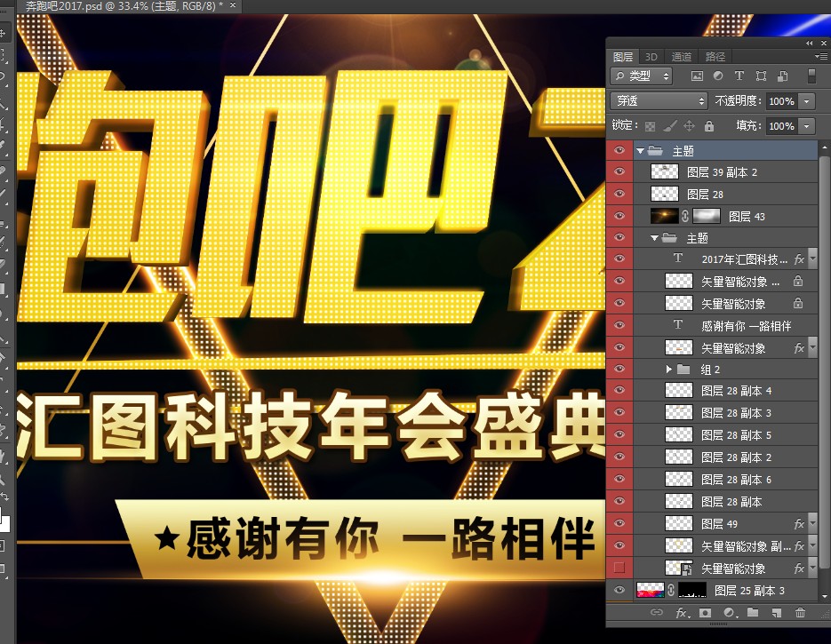The width and height of the screenshot is (831, 644).
Task: Hide the 图层 49 layer
Action: (x=619, y=523)
